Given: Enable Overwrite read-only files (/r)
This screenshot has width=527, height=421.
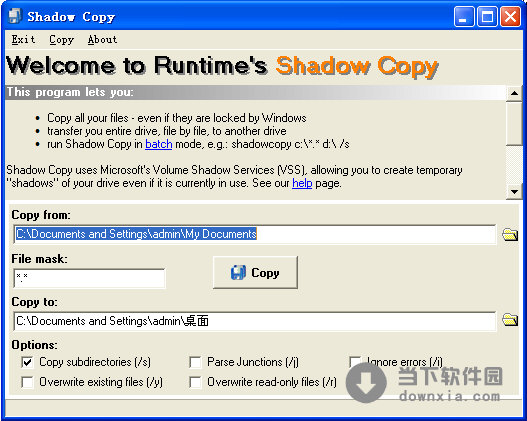Looking at the screenshot, I should 195,382.
